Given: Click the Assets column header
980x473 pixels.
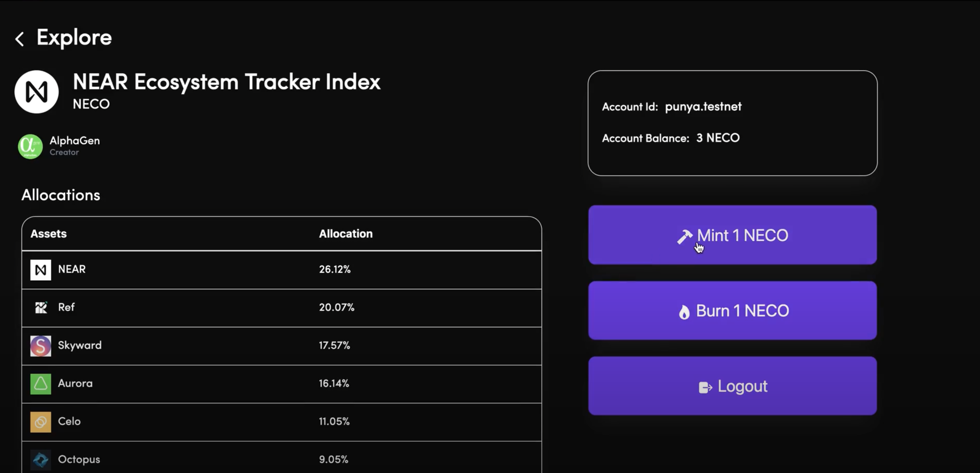Looking at the screenshot, I should tap(49, 234).
